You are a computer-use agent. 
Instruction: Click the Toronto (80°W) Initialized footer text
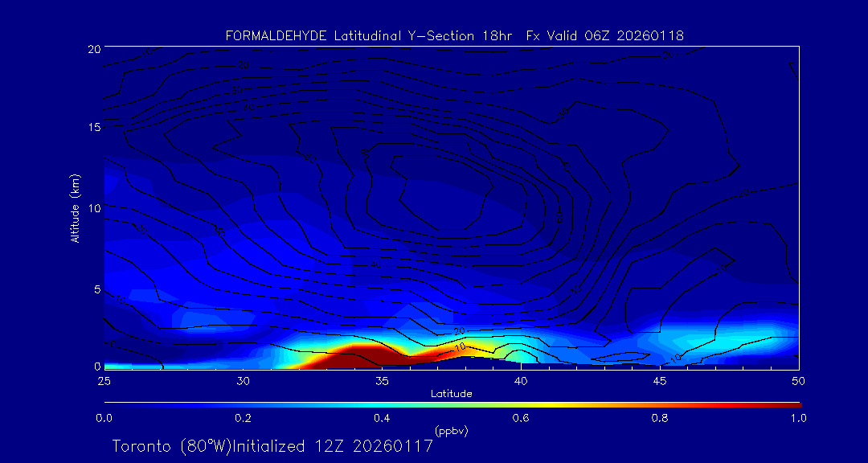point(272,445)
